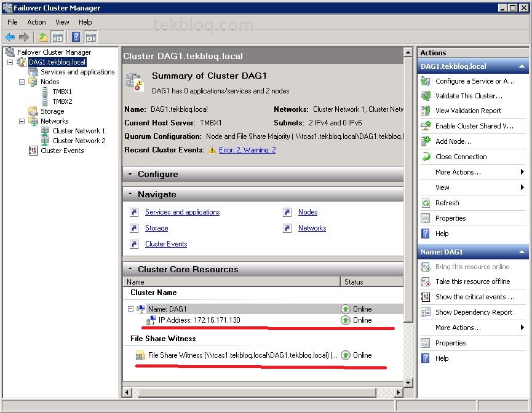Open the Error: 2, Warning: 2 events link
Screen dimensions: 532x413
[x=247, y=150]
